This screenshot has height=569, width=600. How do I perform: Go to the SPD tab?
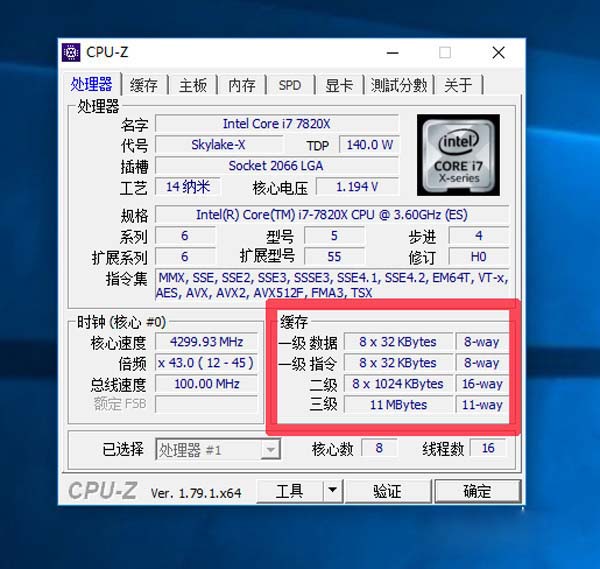point(290,85)
